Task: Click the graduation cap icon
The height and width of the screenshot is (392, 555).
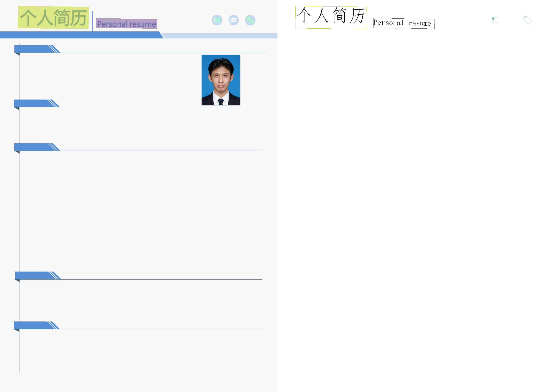Action: click(x=233, y=20)
